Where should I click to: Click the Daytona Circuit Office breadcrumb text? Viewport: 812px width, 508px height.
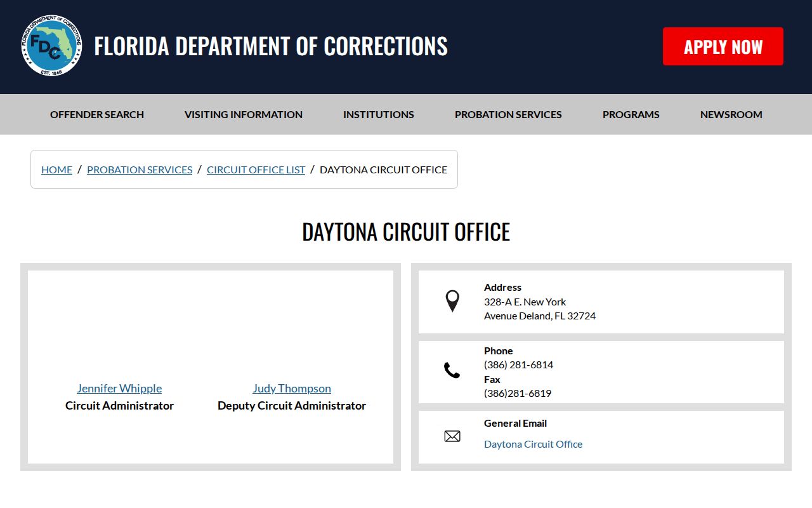[383, 170]
